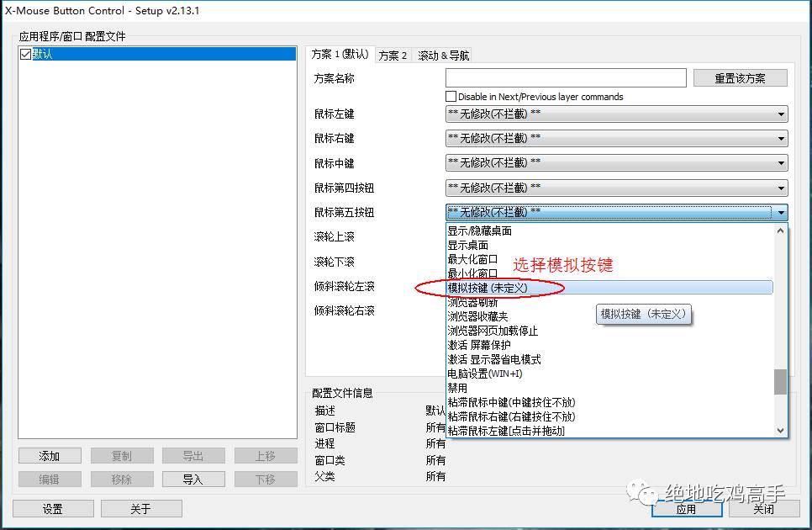Click the 移除 button
The height and width of the screenshot is (530, 812).
tap(122, 480)
